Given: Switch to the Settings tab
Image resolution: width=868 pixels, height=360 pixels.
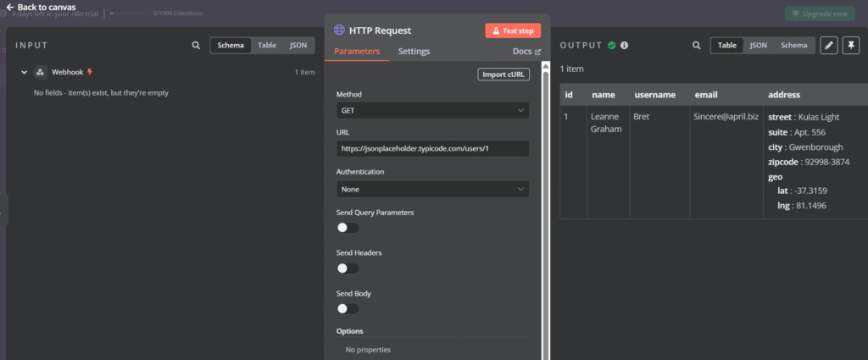Looking at the screenshot, I should (x=414, y=52).
